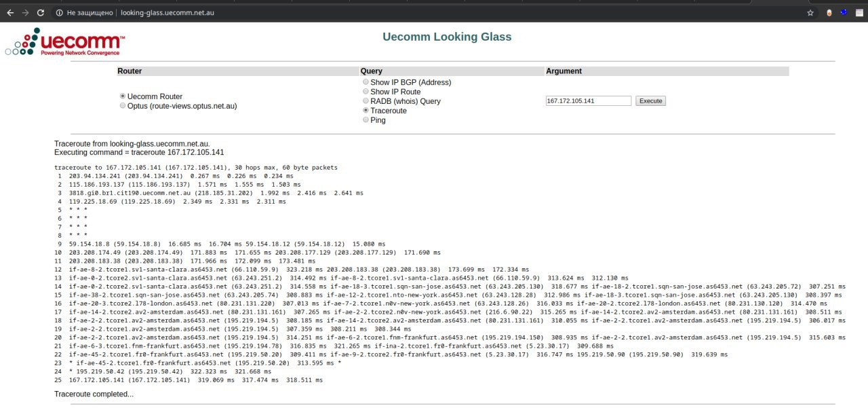Bookmark this page with the star icon
The height and width of the screenshot is (408, 868).
coord(810,13)
